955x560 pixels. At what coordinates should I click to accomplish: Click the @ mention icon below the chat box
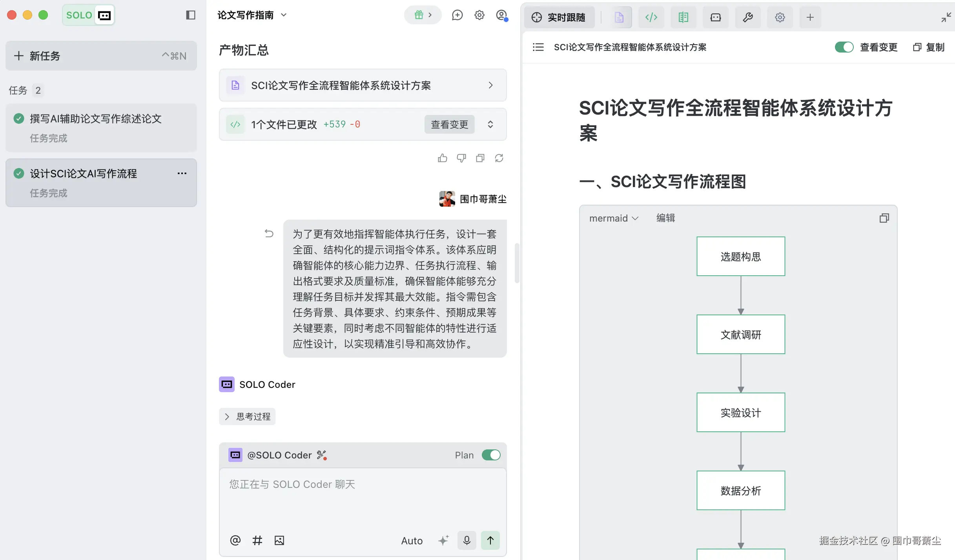pyautogui.click(x=235, y=540)
